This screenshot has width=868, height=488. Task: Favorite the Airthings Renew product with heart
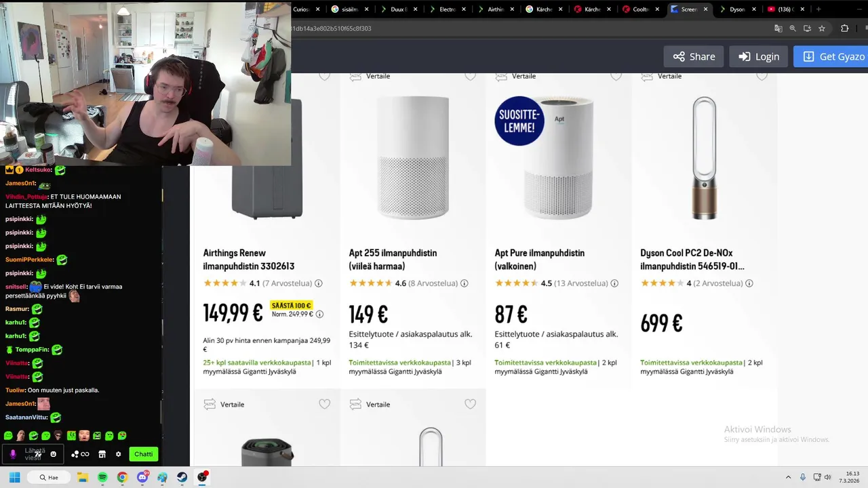point(324,76)
